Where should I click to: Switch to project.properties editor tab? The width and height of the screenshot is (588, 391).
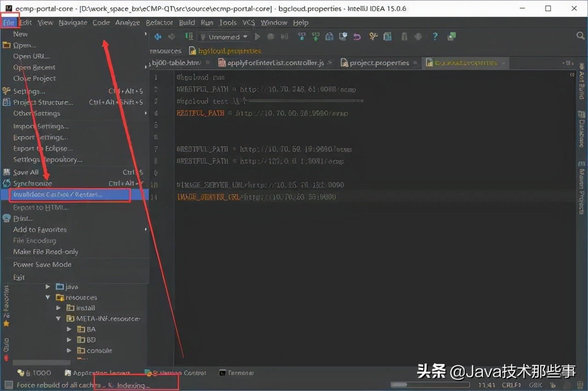[379, 63]
